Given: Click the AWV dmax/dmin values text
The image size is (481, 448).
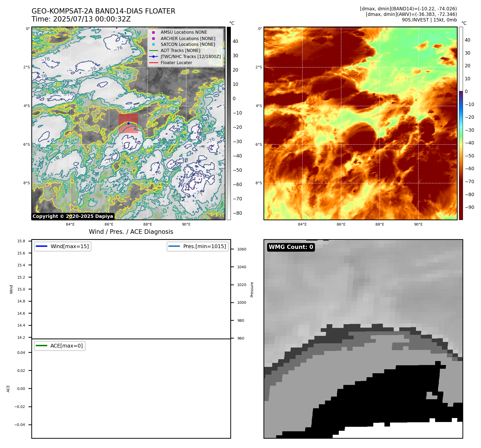Looking at the screenshot, I should point(411,14).
